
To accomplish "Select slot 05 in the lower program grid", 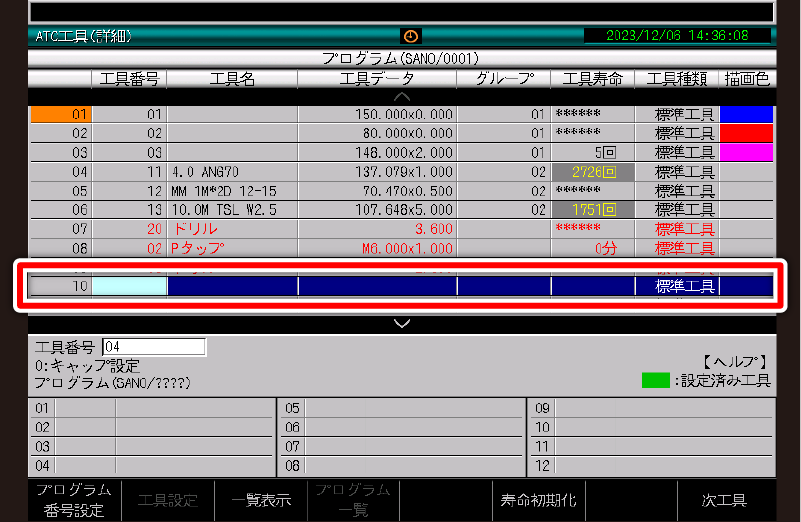I will click(x=400, y=408).
